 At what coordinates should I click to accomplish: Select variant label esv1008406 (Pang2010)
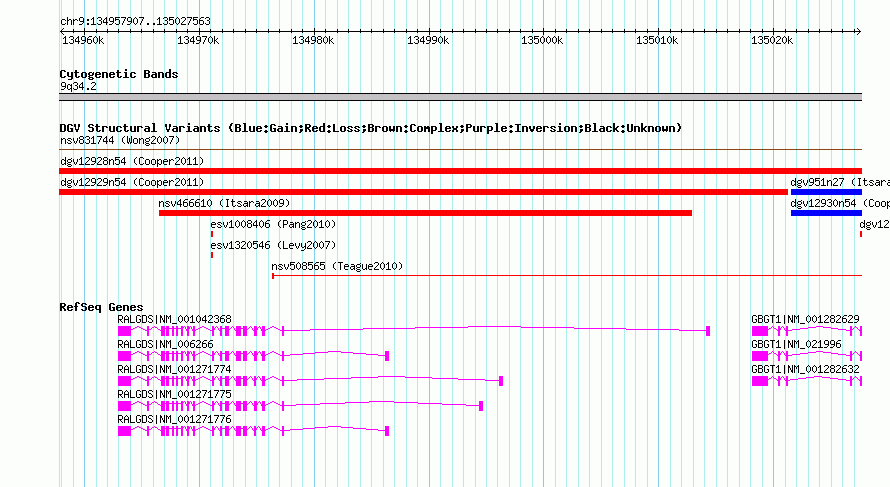click(273, 224)
